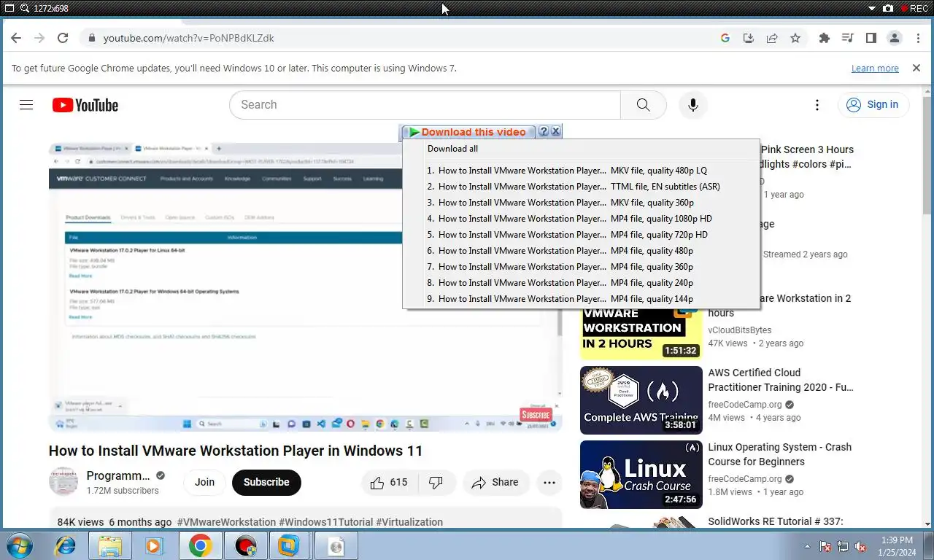Select MP4 file quality 360p

(581, 267)
